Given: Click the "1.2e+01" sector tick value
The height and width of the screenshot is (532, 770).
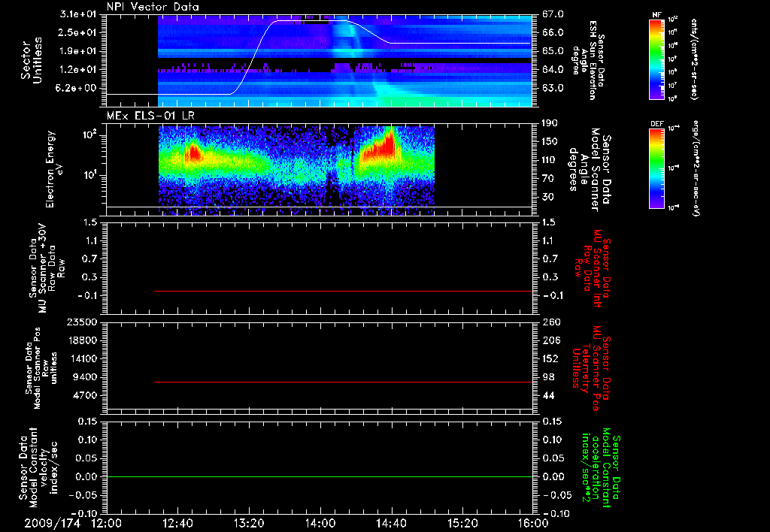Looking at the screenshot, I should (x=77, y=70).
